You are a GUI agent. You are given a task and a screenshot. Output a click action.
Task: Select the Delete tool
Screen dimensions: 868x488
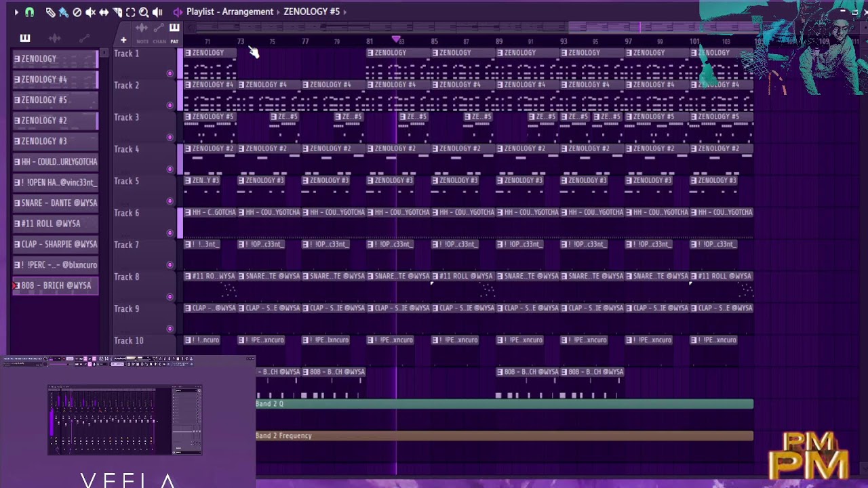77,12
